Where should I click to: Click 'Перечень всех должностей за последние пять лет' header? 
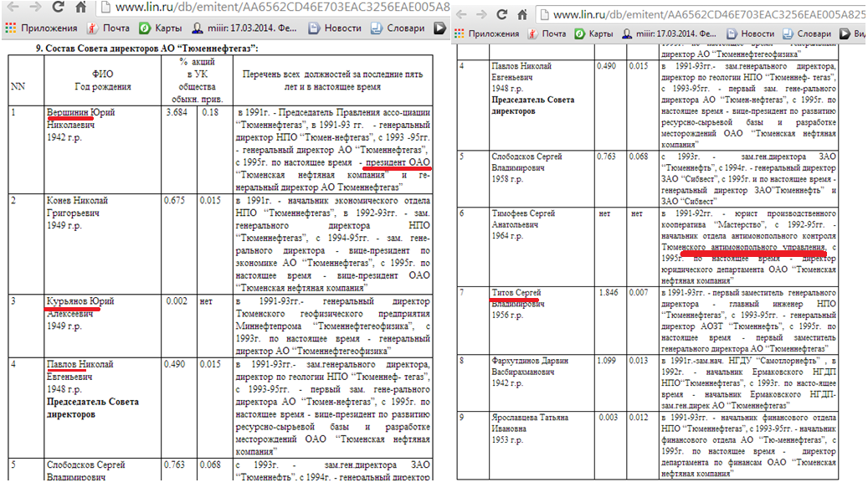(x=332, y=80)
